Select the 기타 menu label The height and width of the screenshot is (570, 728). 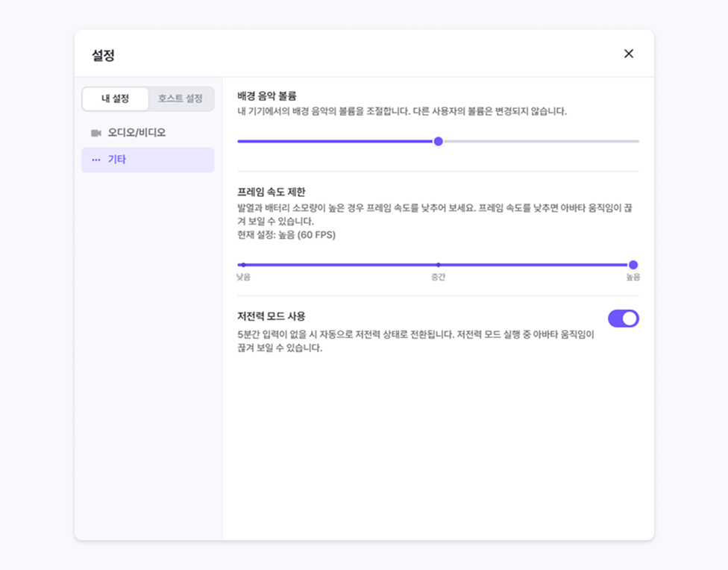117,160
